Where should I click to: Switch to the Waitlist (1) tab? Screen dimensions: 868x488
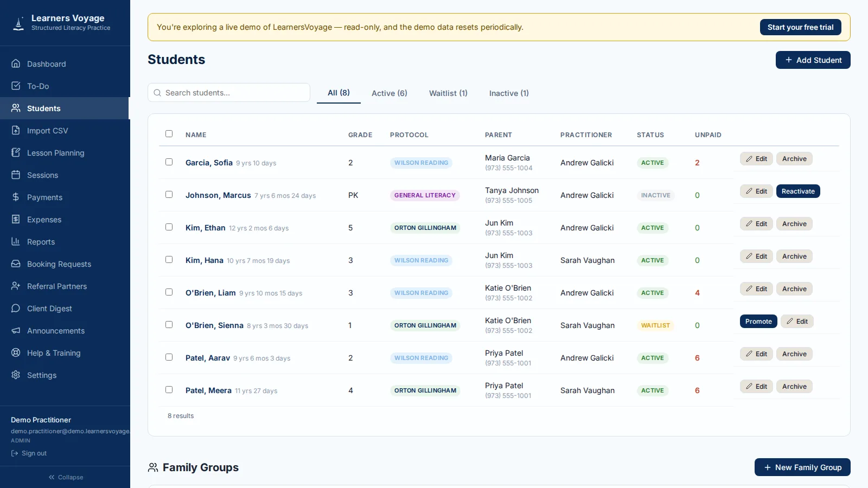click(448, 93)
